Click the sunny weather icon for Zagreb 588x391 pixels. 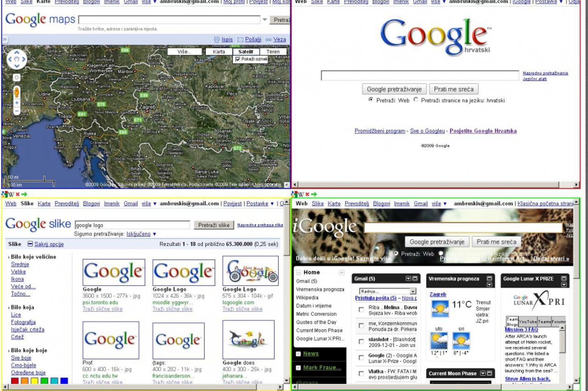click(x=440, y=308)
